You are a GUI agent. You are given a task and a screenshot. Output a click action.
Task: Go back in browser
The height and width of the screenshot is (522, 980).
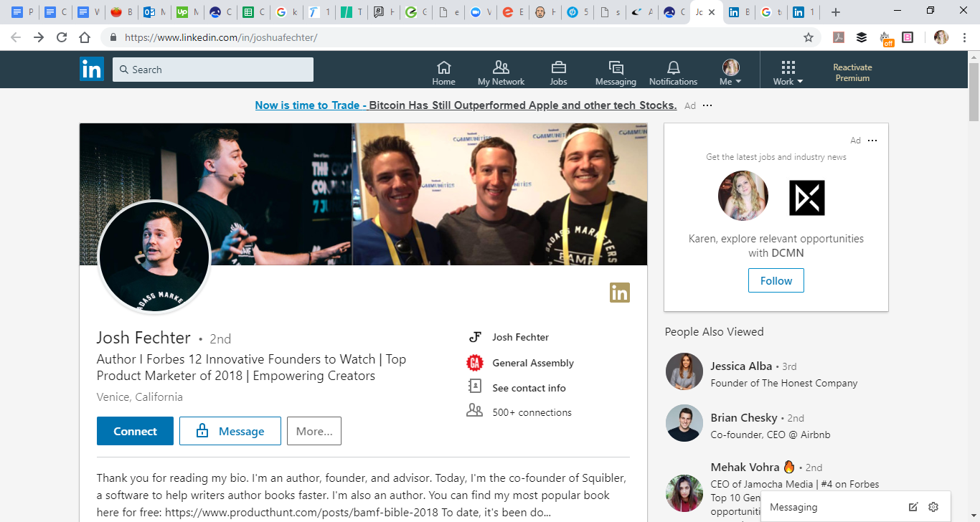click(16, 37)
